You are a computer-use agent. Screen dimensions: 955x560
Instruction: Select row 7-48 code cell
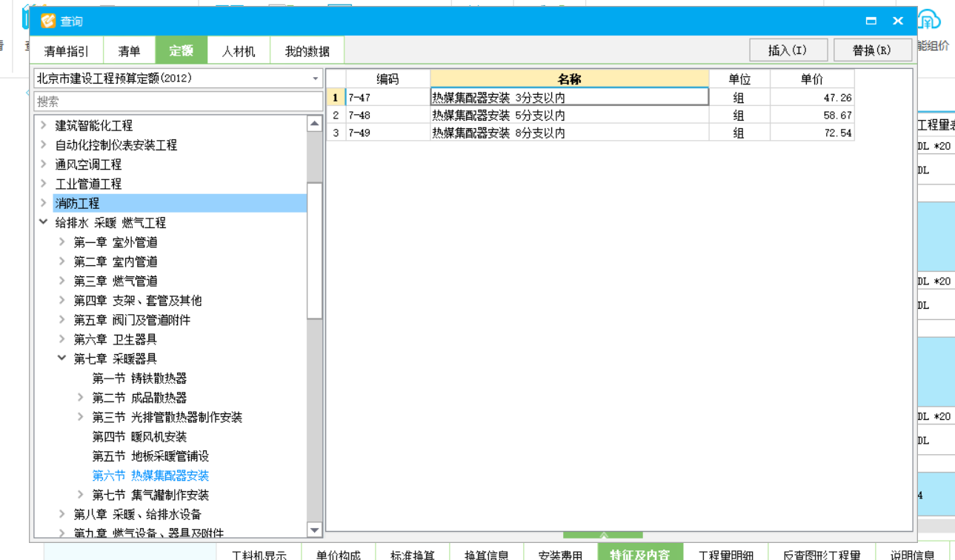pos(387,115)
